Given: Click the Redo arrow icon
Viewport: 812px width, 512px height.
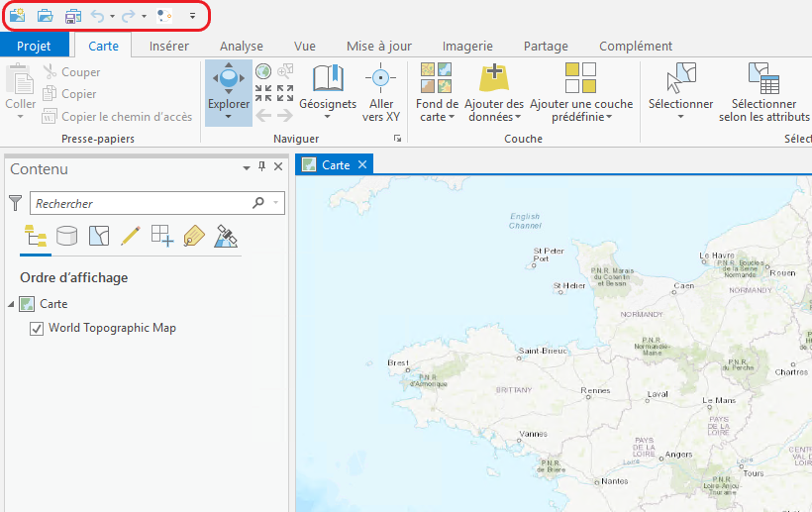Looking at the screenshot, I should [128, 16].
